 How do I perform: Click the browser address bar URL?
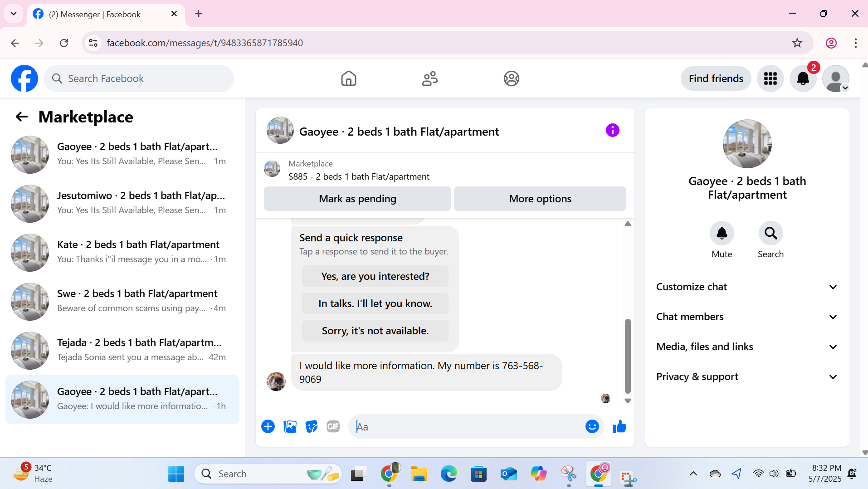(x=205, y=43)
